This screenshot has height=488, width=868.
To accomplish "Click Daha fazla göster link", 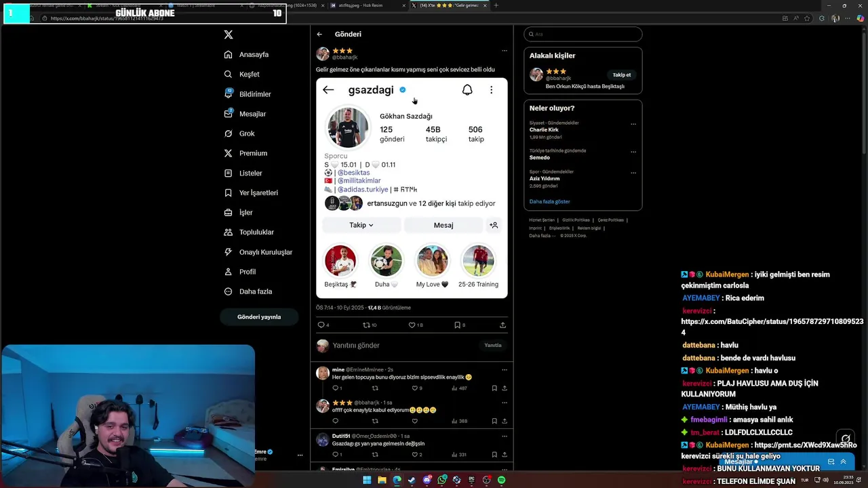I will [x=550, y=201].
